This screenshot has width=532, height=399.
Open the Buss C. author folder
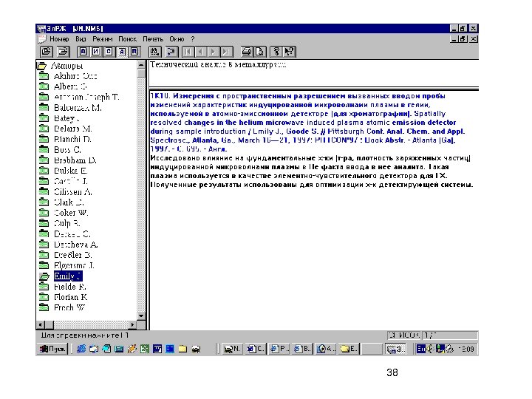tap(67, 149)
